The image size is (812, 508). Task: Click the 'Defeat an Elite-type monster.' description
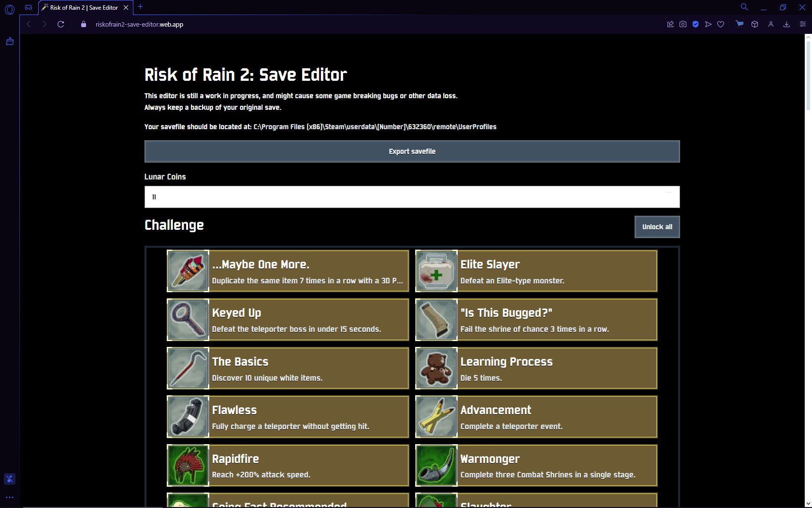[x=512, y=281]
